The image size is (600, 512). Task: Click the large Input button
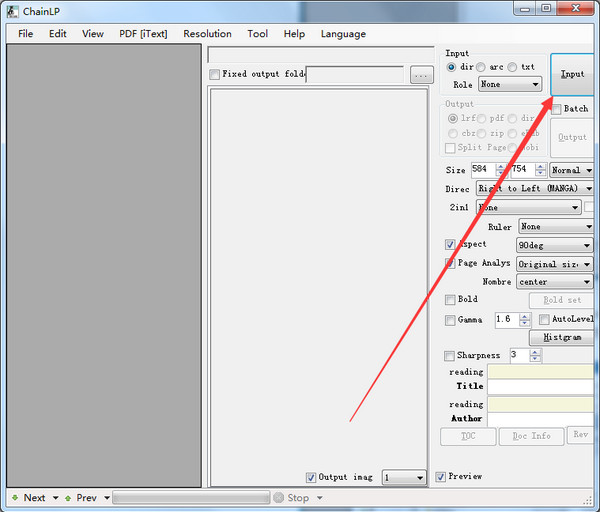[573, 74]
